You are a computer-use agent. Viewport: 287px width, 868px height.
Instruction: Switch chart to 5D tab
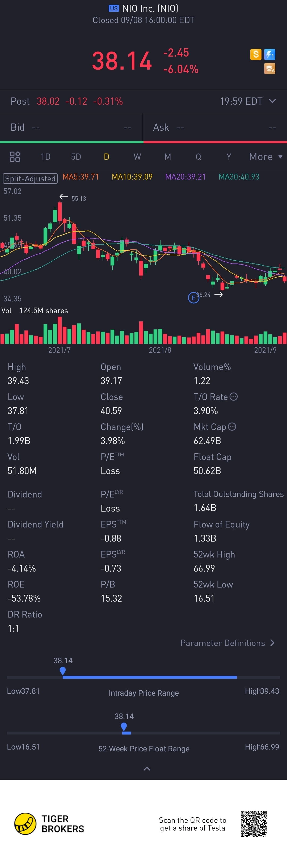pyautogui.click(x=76, y=157)
